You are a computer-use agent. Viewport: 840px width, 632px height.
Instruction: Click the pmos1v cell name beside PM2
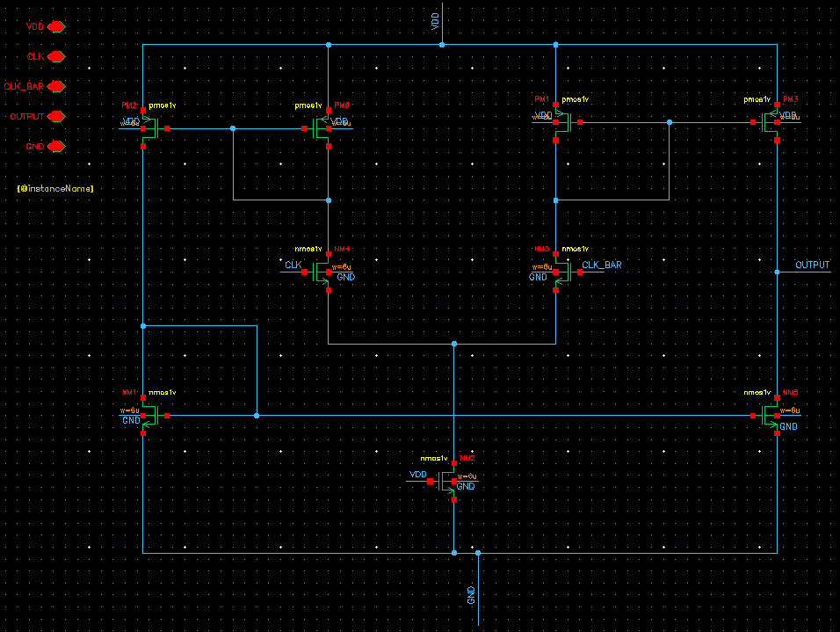163,105
